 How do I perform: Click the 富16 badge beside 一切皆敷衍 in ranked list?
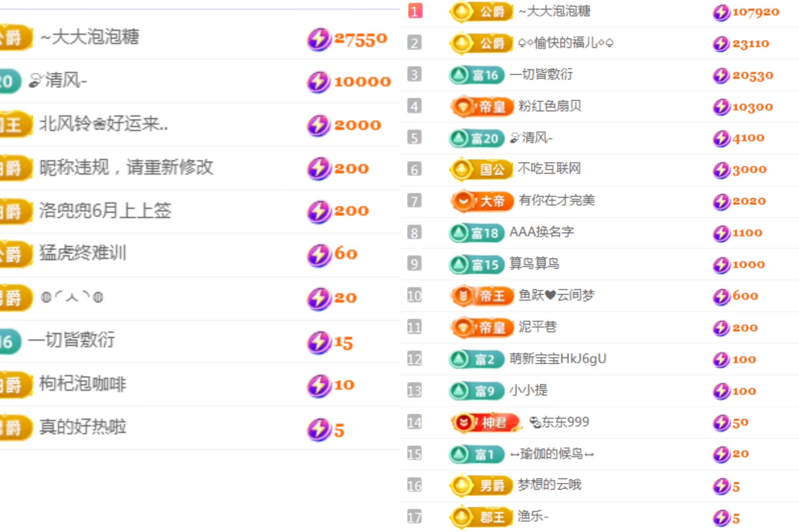(x=477, y=75)
